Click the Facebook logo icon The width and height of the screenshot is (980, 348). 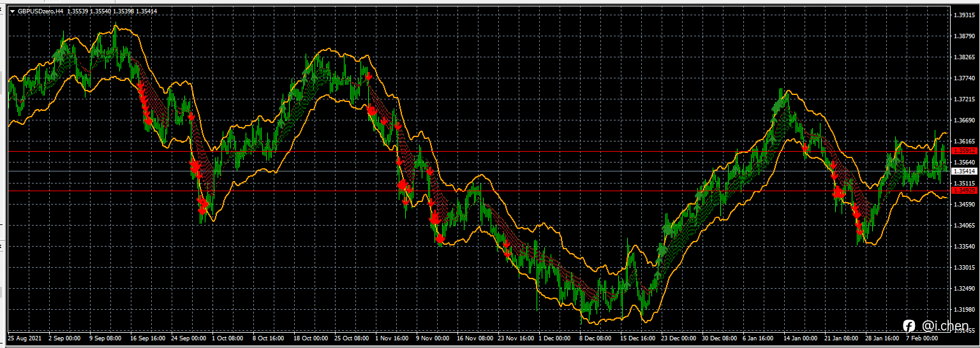[909, 326]
